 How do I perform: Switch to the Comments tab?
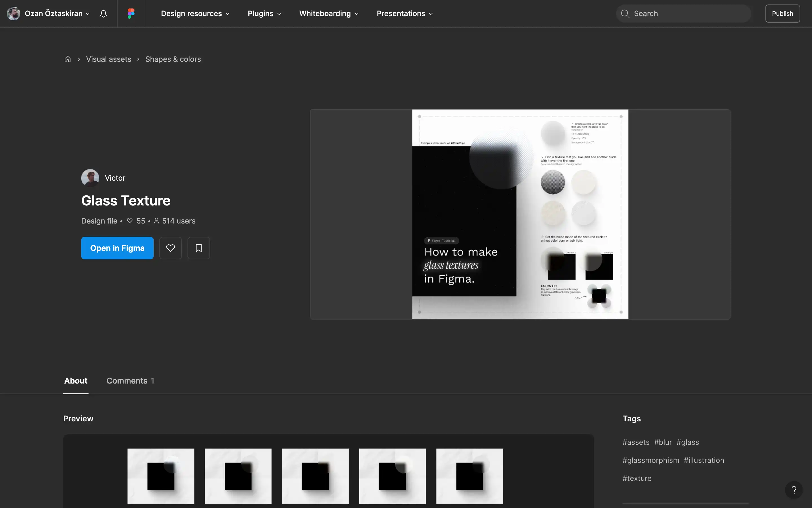(130, 381)
